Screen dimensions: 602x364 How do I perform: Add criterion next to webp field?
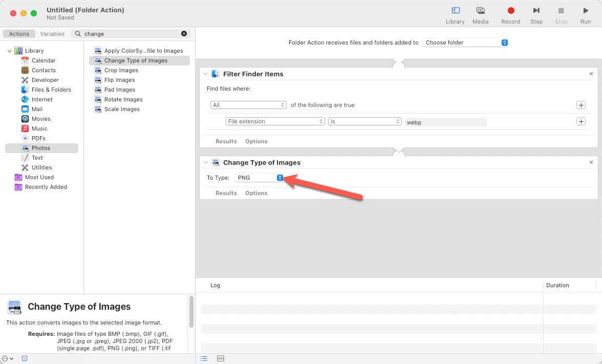(581, 121)
